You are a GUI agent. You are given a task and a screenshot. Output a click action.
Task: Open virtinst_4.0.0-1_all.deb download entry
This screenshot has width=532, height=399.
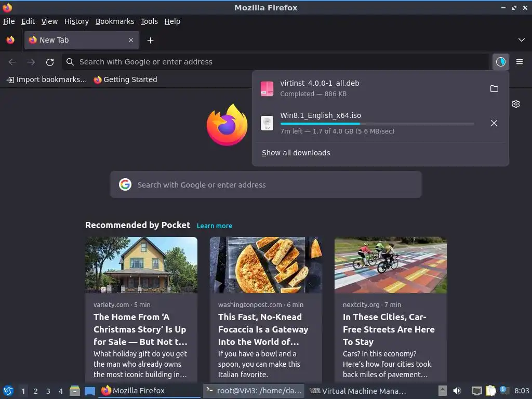(x=370, y=88)
